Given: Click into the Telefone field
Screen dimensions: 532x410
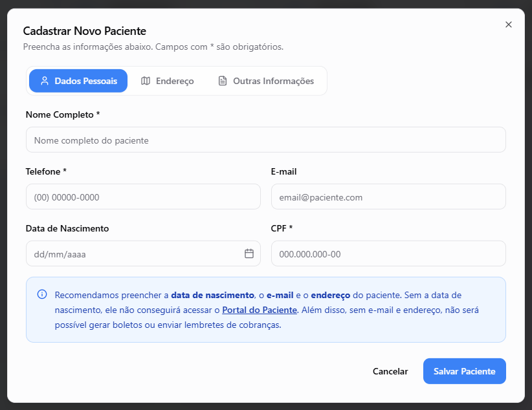Looking at the screenshot, I should pos(143,197).
